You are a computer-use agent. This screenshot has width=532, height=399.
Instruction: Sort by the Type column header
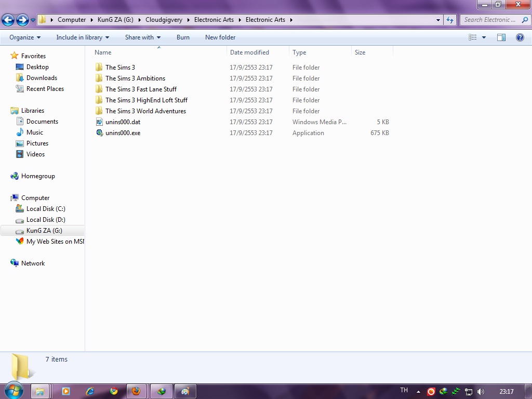[320, 52]
